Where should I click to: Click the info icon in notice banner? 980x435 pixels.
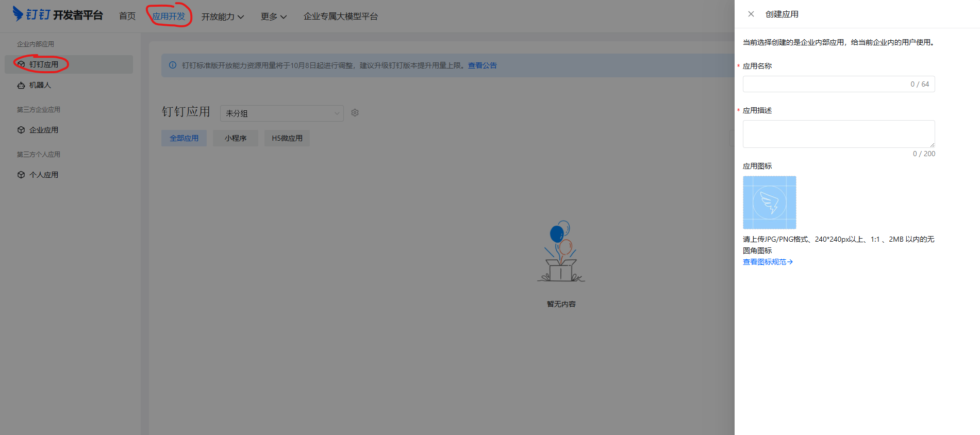click(173, 65)
